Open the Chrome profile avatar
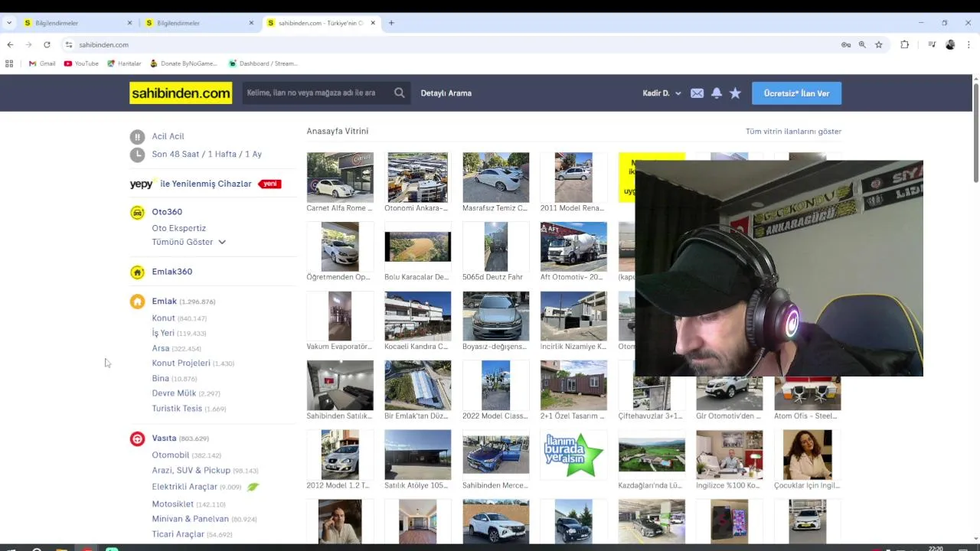The height and width of the screenshot is (551, 980). [x=950, y=44]
